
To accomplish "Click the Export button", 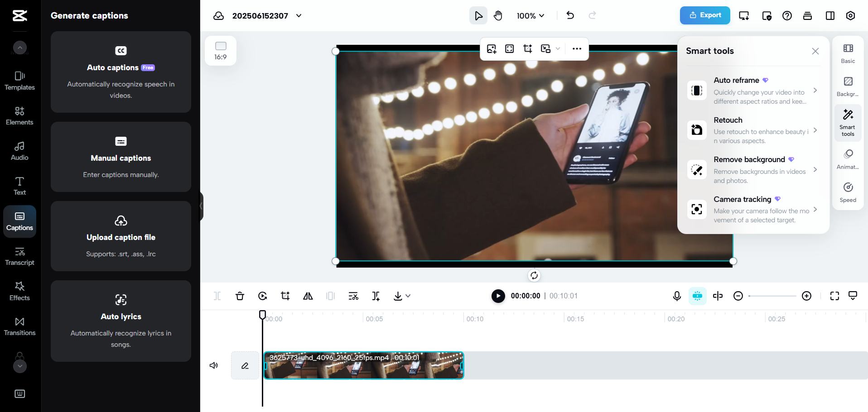I will pos(705,15).
